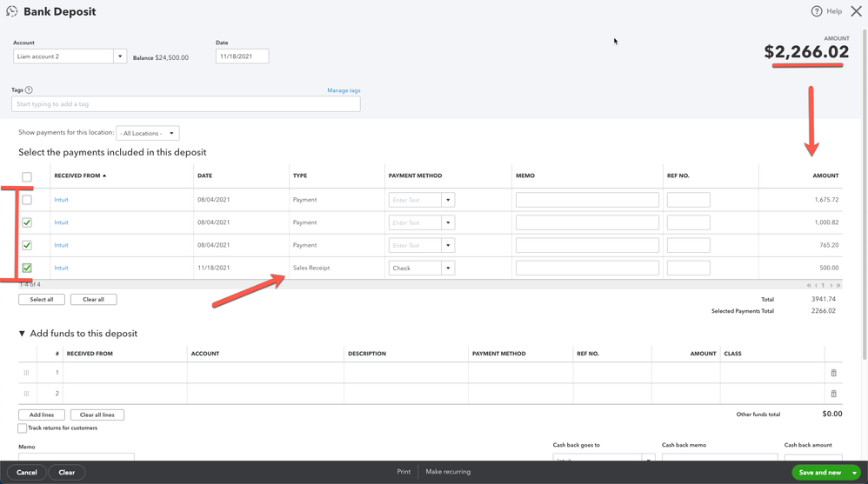The height and width of the screenshot is (484, 868).
Task: Check the 1,675.72 Intuit payment checkbox
Action: (x=27, y=200)
